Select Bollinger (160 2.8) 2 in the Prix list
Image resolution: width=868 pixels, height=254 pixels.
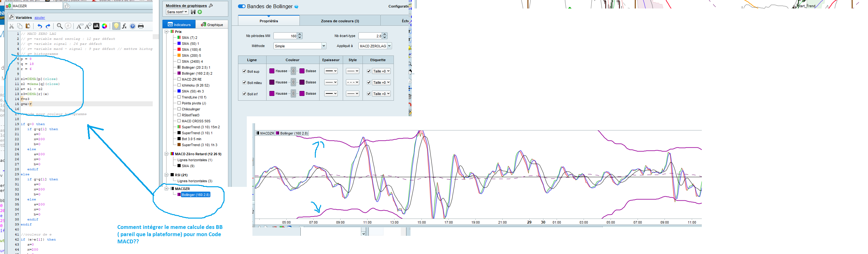pos(197,73)
